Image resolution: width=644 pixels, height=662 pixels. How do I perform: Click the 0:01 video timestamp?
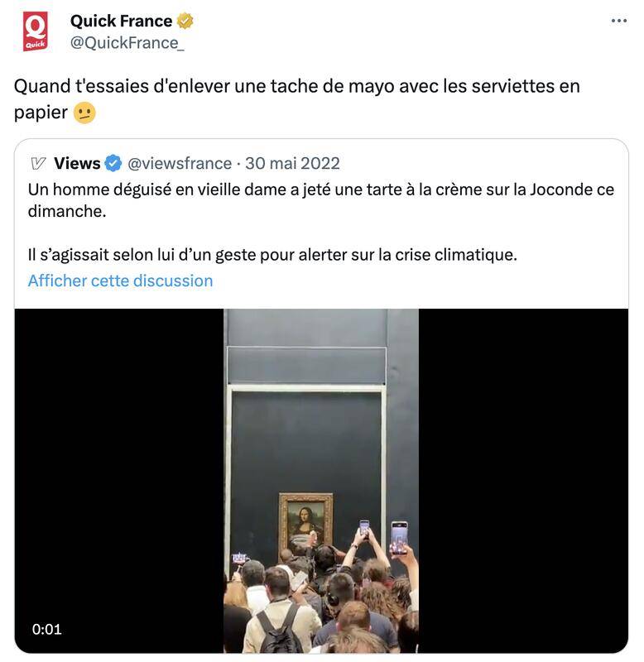47,629
